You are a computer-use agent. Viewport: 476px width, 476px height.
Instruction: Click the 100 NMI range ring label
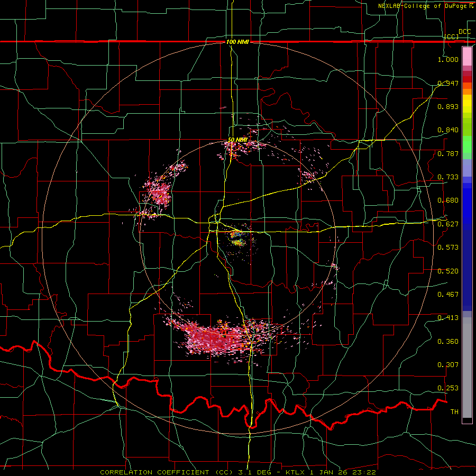pyautogui.click(x=237, y=42)
